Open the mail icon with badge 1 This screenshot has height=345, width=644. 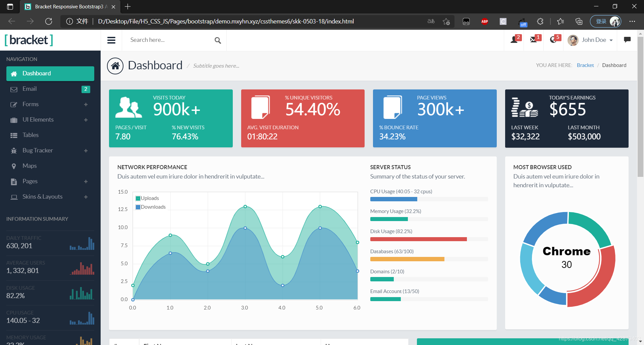534,40
